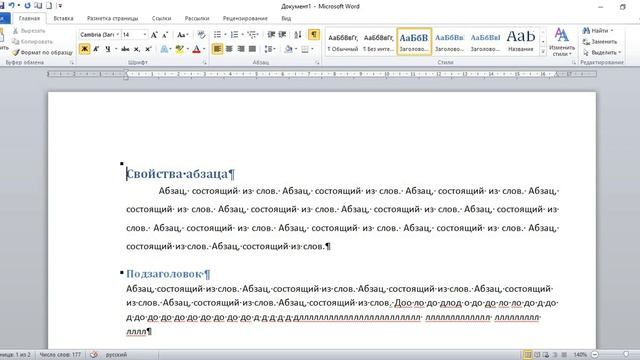Click the multilevel list icon
The width and height of the screenshot is (640, 360).
251,35
